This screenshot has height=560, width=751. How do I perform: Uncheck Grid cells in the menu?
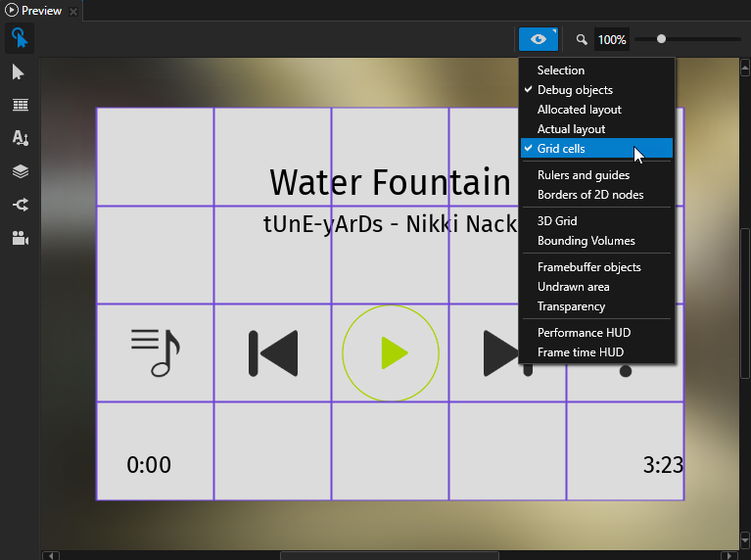(561, 149)
